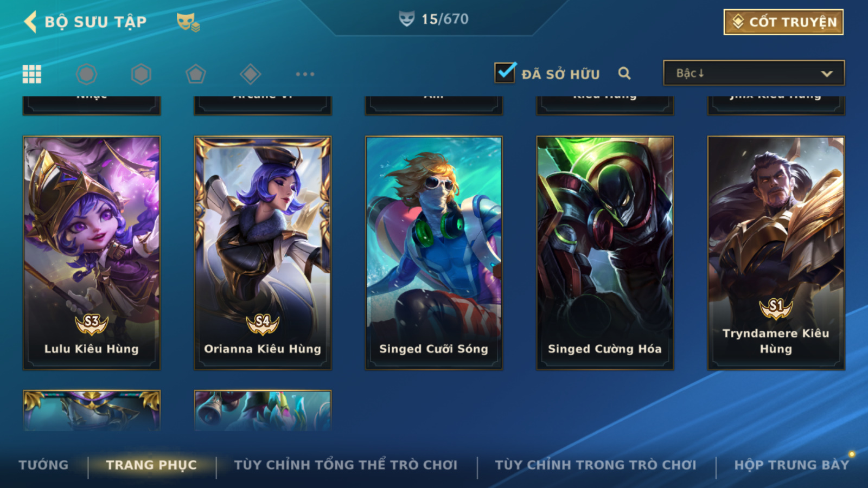868x488 pixels.
Task: View the Tryndamere Kiêu Hùng skin card
Action: (x=776, y=253)
